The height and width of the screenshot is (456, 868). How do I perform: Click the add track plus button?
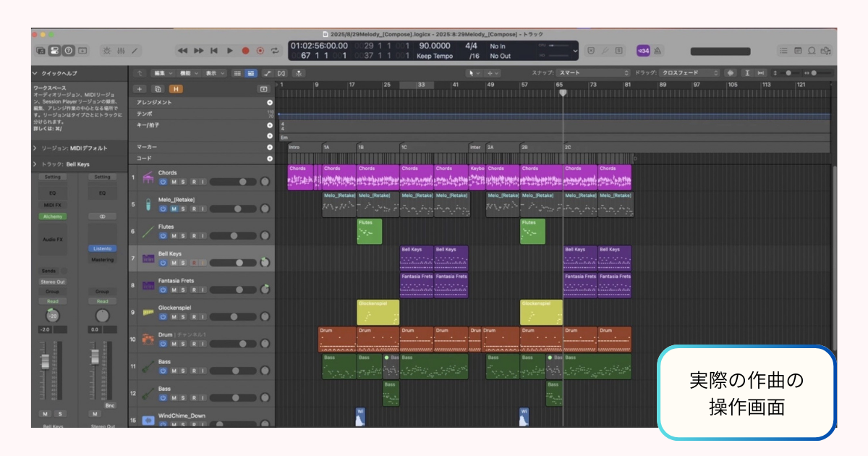point(140,88)
